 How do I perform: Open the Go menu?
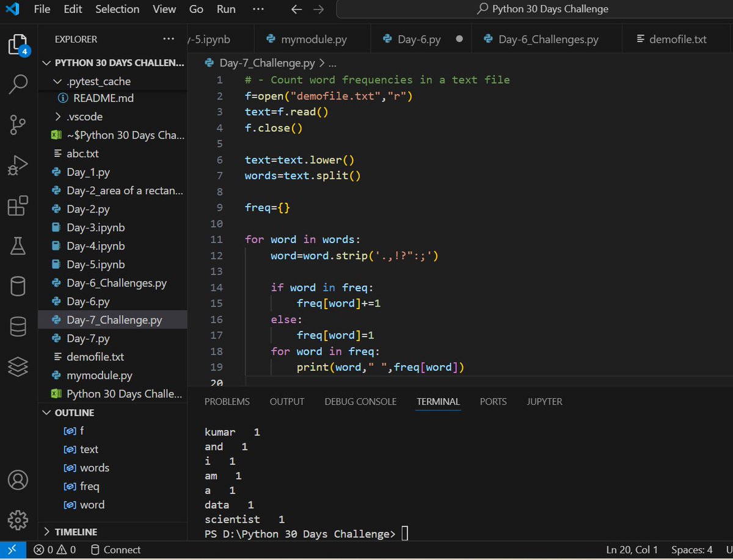click(x=196, y=9)
